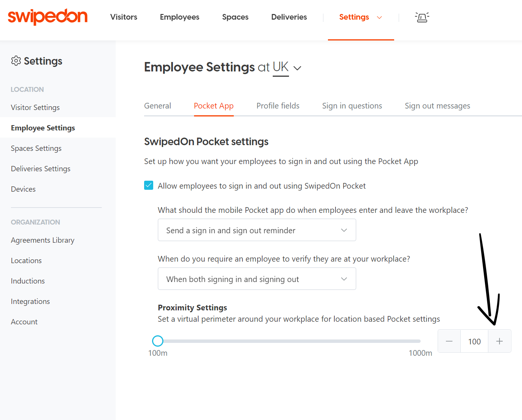Image resolution: width=522 pixels, height=420 pixels.
Task: Open the Integrations section from the sidebar
Action: 30,301
